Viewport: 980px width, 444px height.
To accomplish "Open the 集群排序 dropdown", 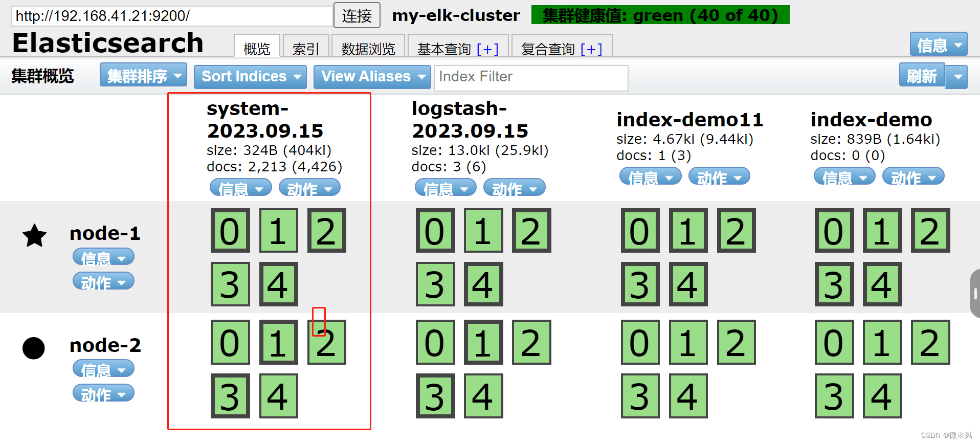I will tap(143, 76).
